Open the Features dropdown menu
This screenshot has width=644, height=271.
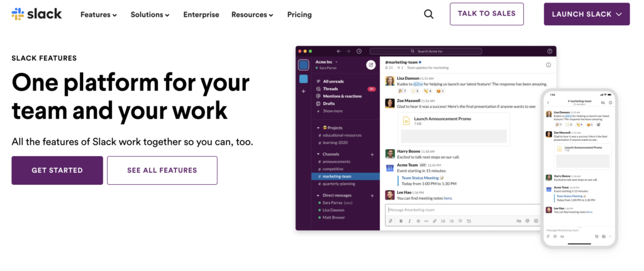(x=99, y=15)
